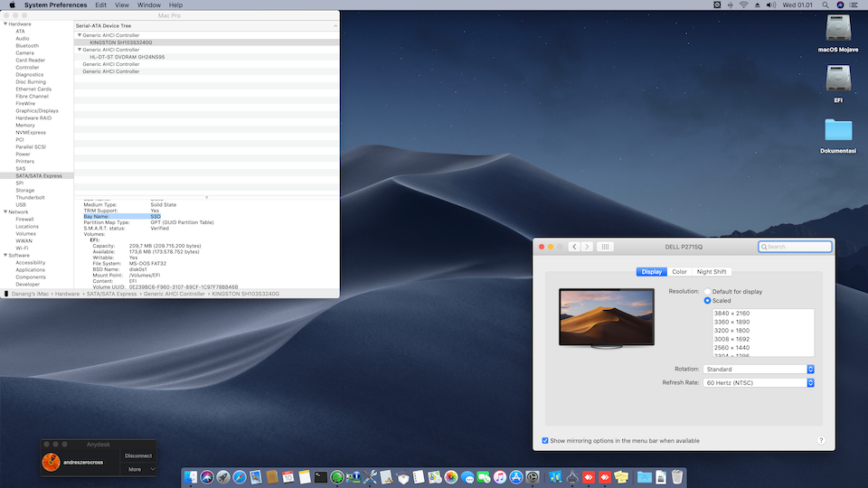The height and width of the screenshot is (488, 868).
Task: Select the Scaled resolution option
Action: tap(708, 300)
